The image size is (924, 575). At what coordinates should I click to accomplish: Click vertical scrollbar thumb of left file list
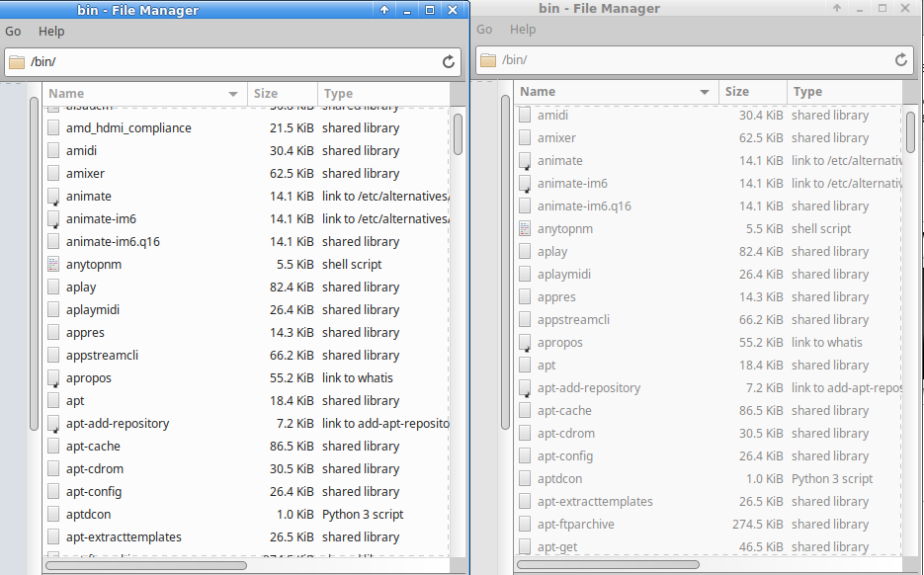[x=458, y=135]
